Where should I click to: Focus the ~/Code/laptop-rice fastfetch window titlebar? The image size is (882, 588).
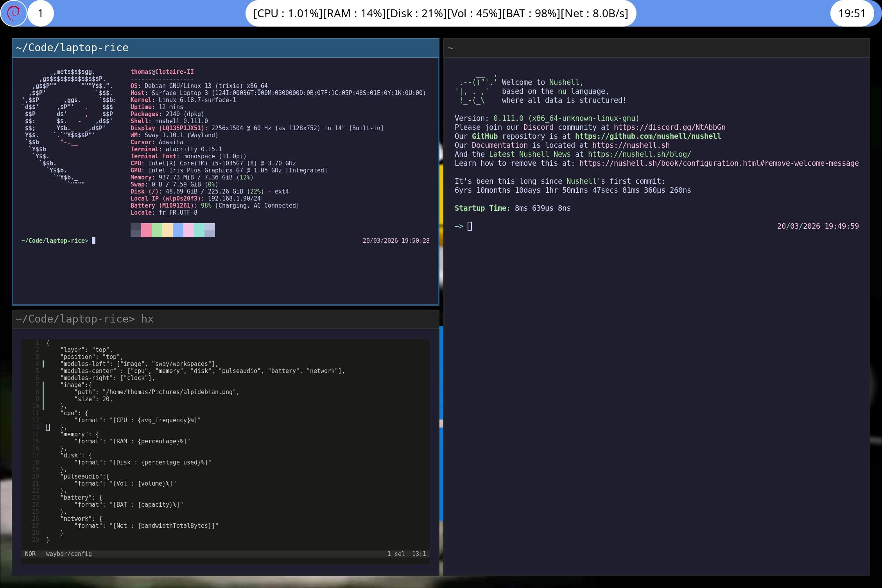click(x=72, y=47)
